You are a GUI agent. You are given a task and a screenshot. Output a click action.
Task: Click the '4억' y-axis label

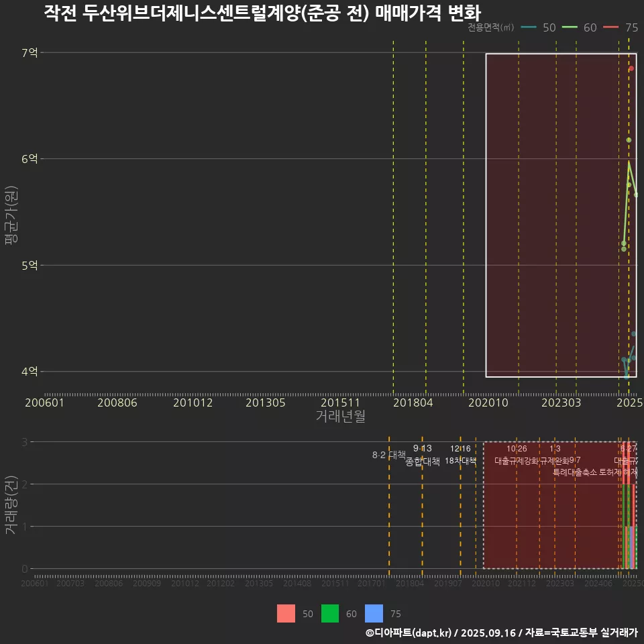[x=30, y=371]
